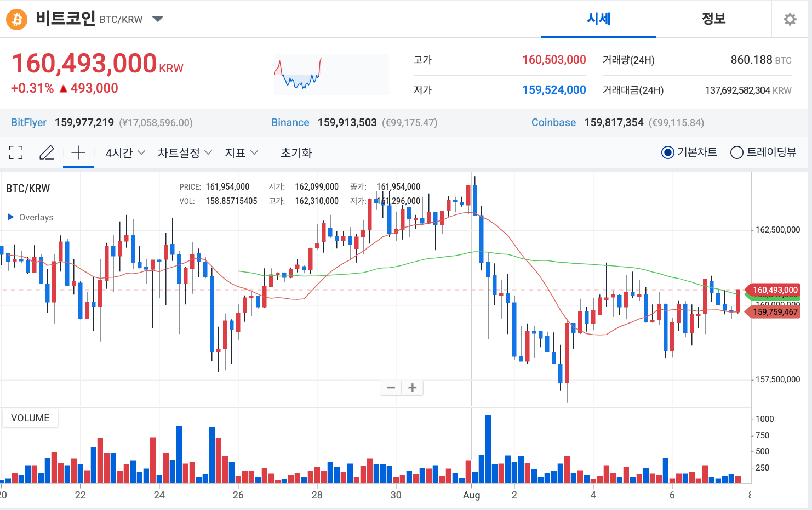Switch to the 정보 tab
812x510 pixels.
tap(713, 19)
